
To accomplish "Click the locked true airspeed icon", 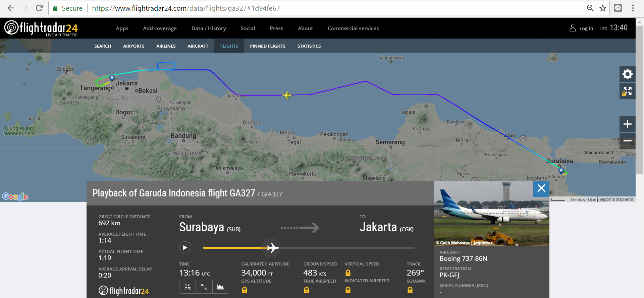I will click(307, 290).
